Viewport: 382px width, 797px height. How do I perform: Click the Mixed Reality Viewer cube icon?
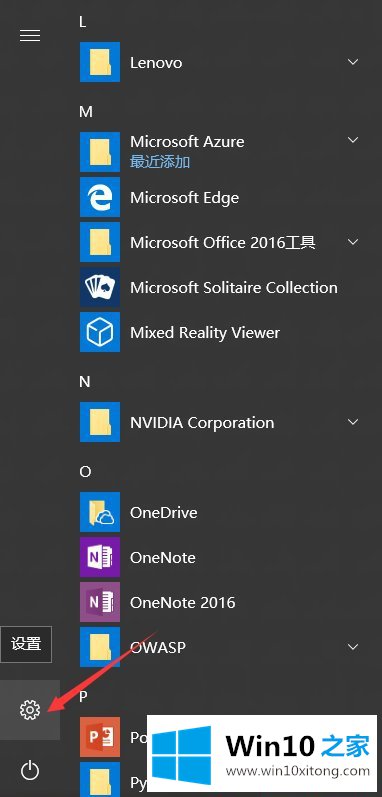[x=100, y=332]
